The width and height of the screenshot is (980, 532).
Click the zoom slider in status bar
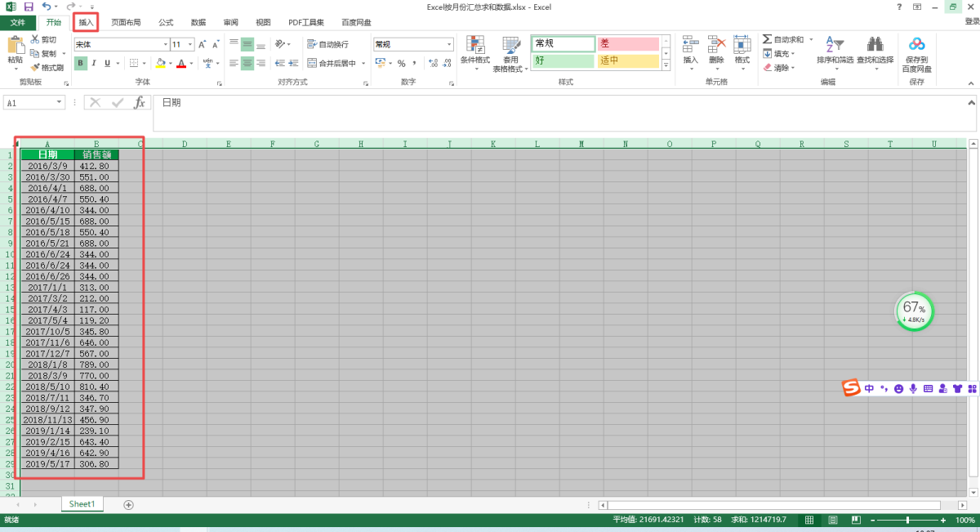coord(906,521)
